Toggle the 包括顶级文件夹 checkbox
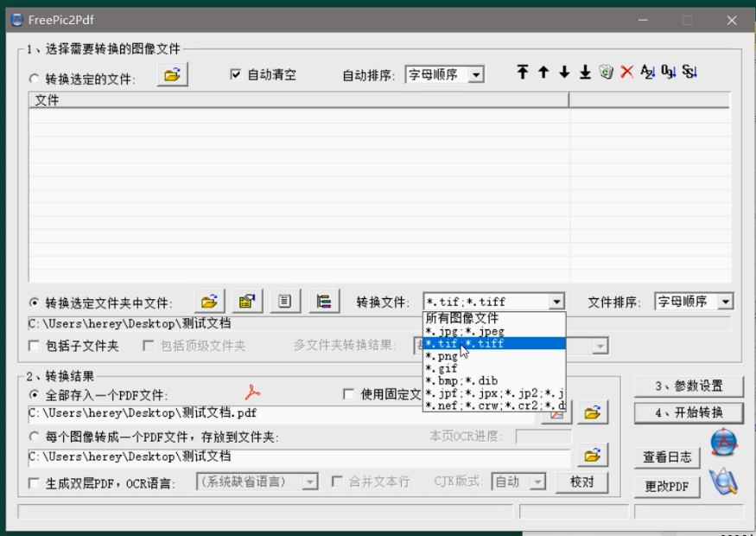Screen dimensions: 756x536 coord(149,346)
